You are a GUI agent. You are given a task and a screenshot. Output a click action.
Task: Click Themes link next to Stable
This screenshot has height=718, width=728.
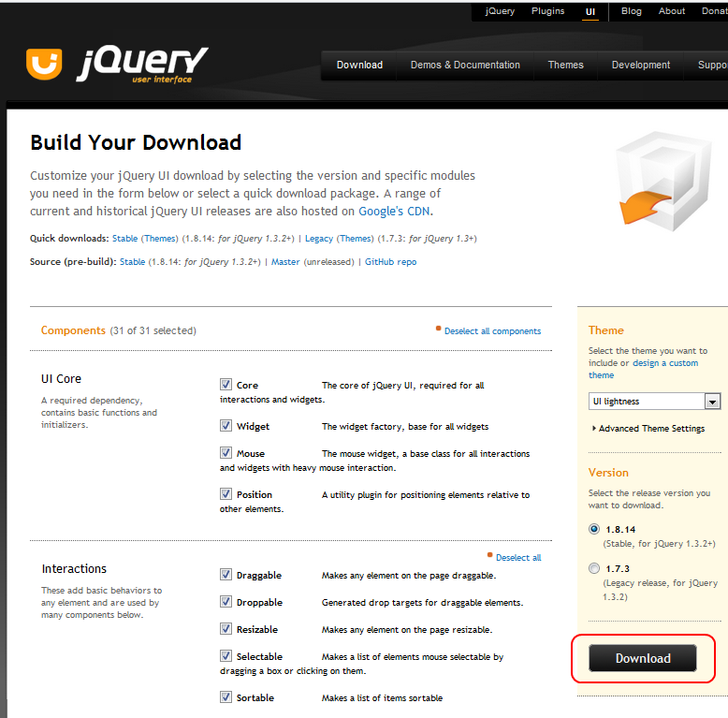click(x=160, y=239)
